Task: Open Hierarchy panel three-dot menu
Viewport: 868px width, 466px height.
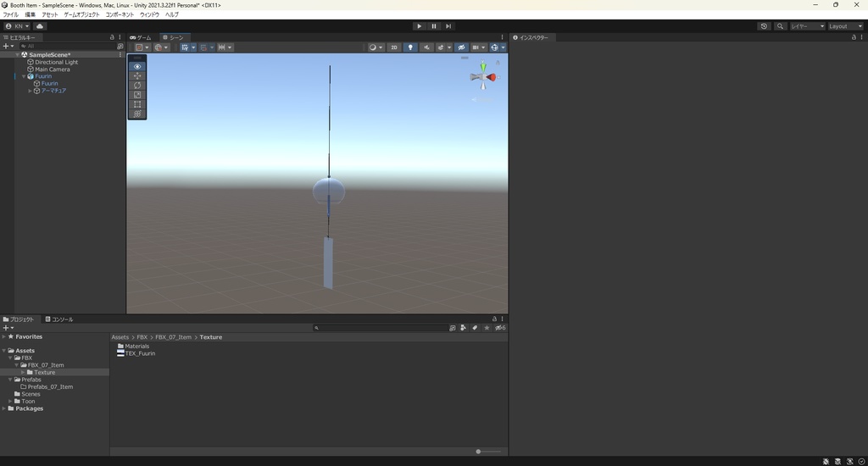Action: pos(120,37)
